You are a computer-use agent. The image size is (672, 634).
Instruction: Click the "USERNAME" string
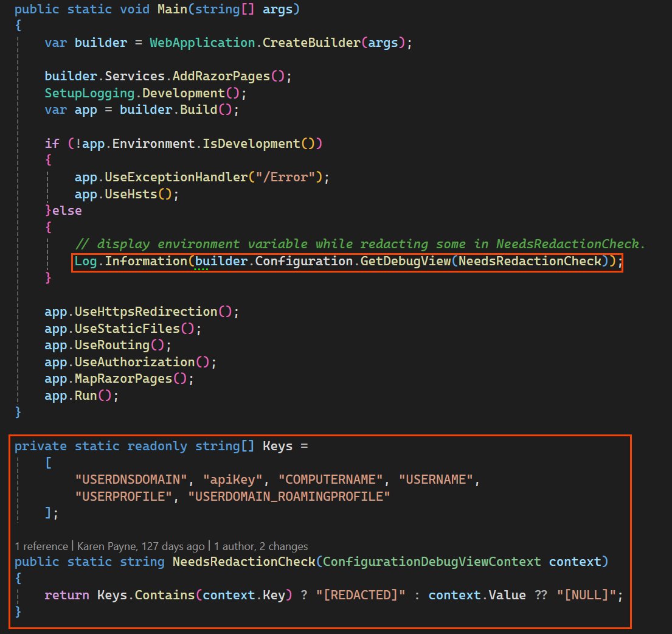point(436,479)
